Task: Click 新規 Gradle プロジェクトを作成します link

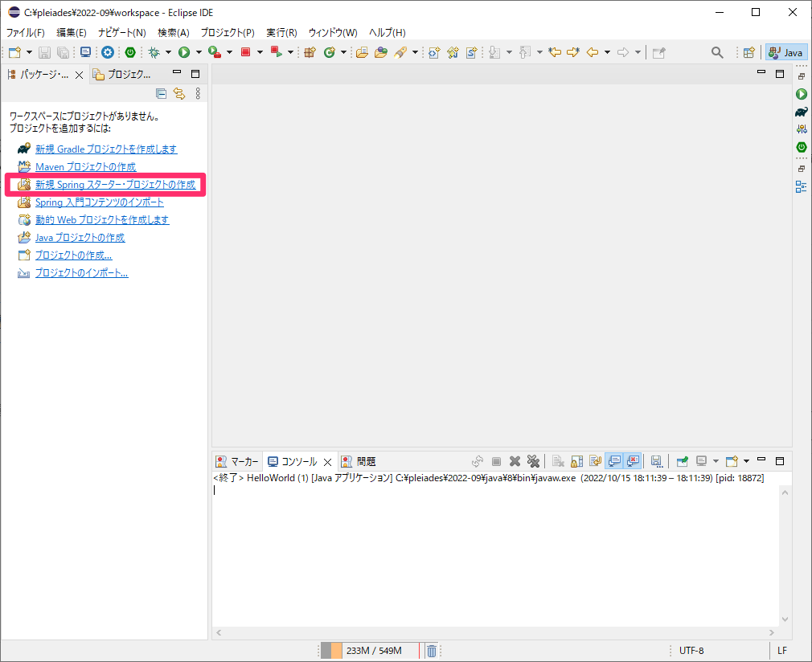Action: tap(106, 149)
